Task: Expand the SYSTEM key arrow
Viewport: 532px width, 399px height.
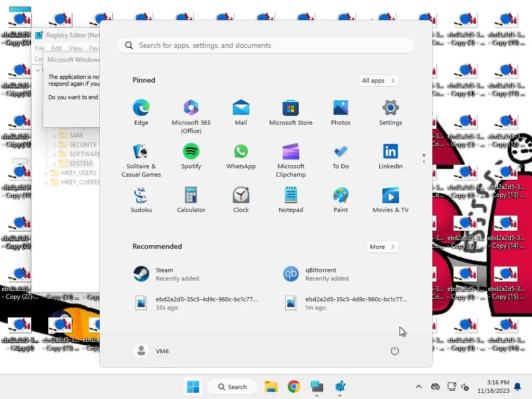Action: (54, 164)
